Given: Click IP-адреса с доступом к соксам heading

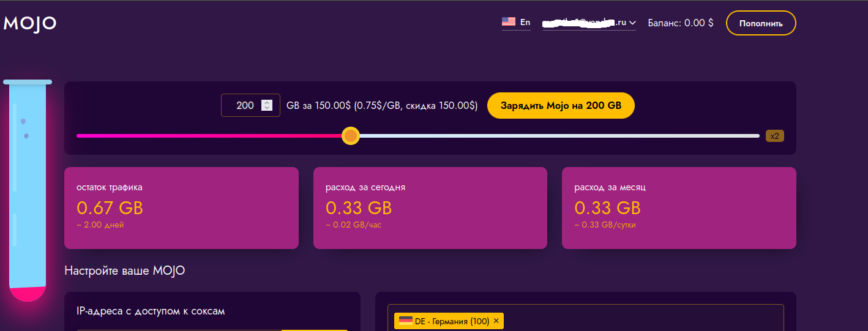Looking at the screenshot, I should 151,311.
